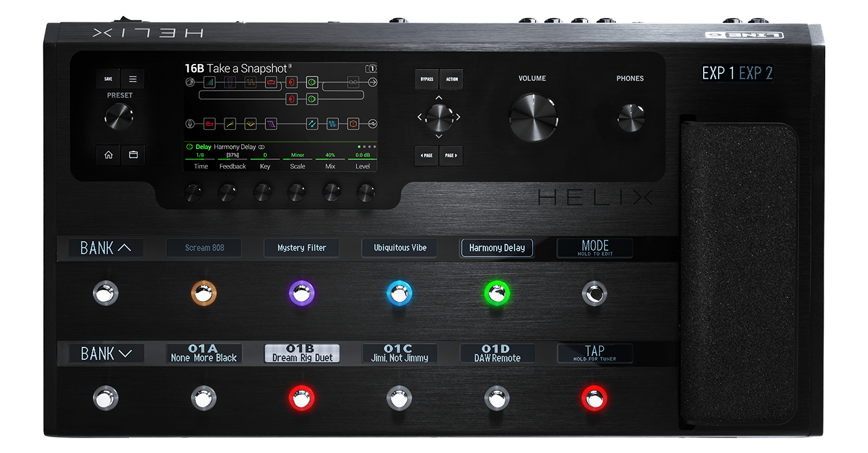Push the joystick up arrow
This screenshot has width=868, height=453.
point(438,97)
